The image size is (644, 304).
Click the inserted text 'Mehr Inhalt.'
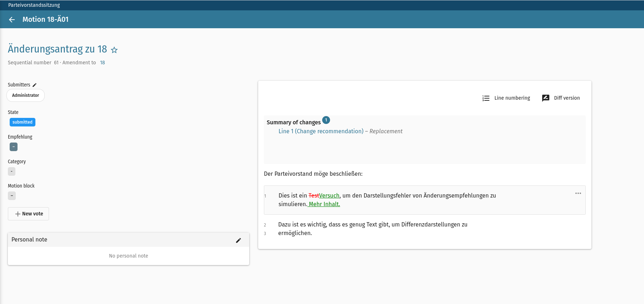(324, 204)
